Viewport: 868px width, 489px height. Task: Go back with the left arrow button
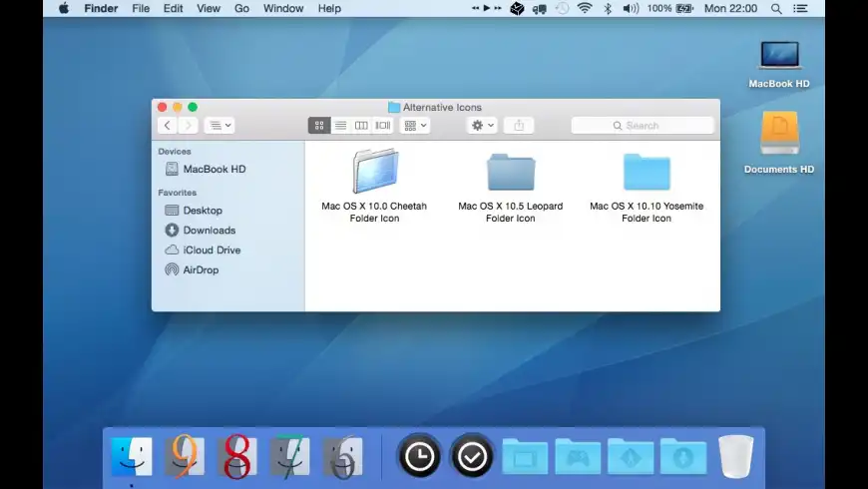click(167, 126)
